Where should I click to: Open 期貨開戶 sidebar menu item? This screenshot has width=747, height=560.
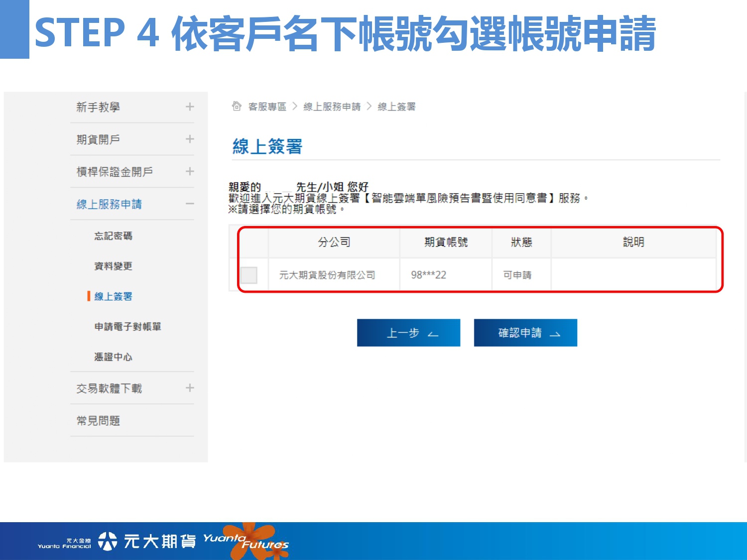(98, 139)
